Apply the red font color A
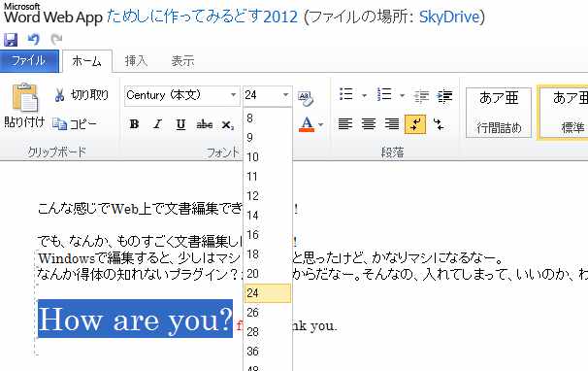 307,124
